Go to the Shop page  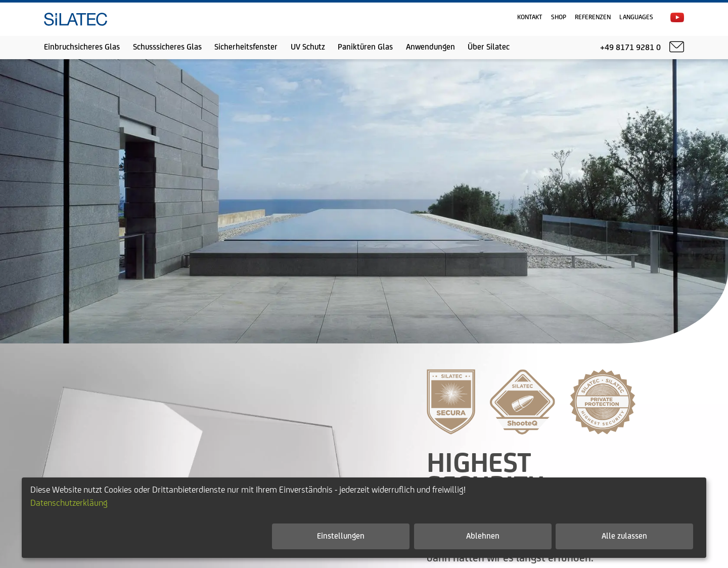coord(559,17)
